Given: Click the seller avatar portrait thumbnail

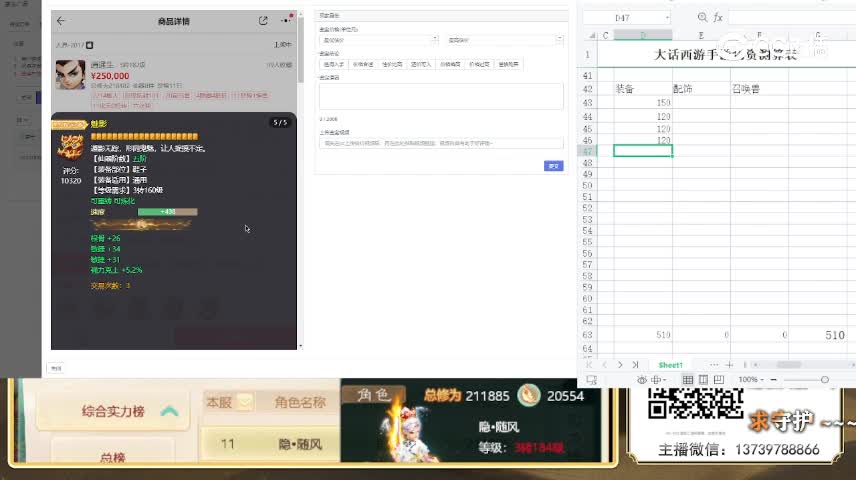Looking at the screenshot, I should (x=70, y=75).
